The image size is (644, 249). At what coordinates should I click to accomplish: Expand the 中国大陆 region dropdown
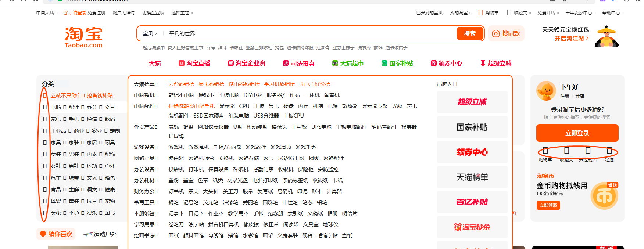[47, 13]
